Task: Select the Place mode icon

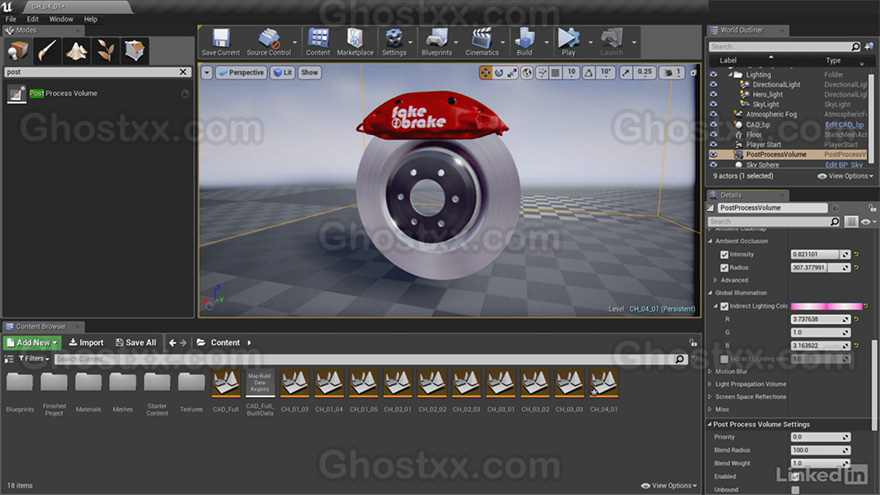Action: (17, 51)
